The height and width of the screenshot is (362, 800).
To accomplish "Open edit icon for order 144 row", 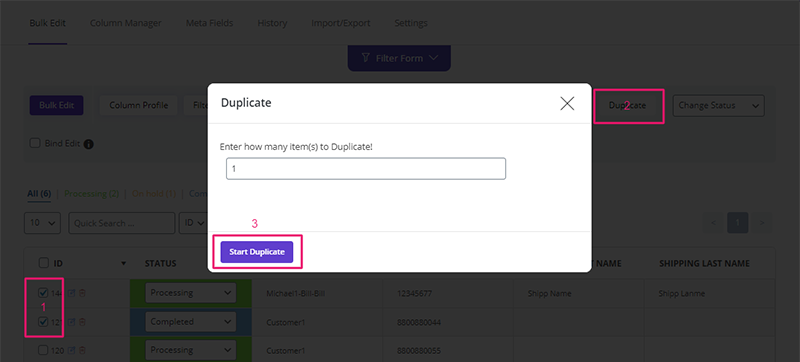I will click(71, 293).
